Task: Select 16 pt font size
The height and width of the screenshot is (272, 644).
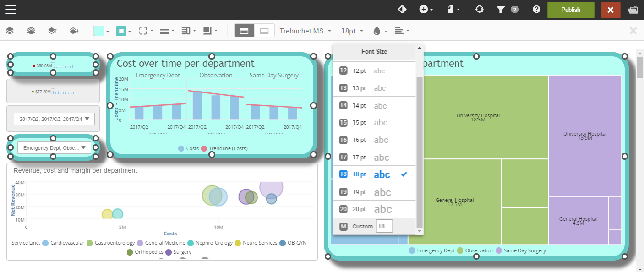Action: [374, 140]
